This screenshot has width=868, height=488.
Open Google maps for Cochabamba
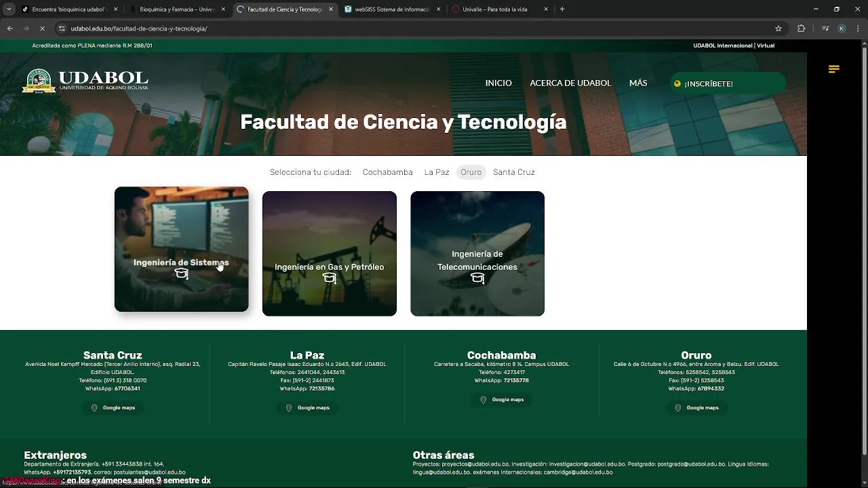point(502,400)
